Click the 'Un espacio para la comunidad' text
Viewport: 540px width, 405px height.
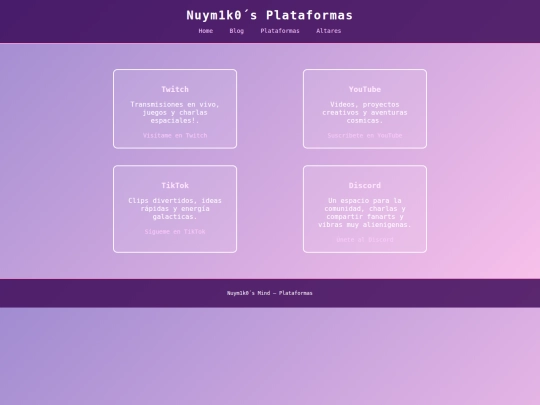pyautogui.click(x=365, y=212)
